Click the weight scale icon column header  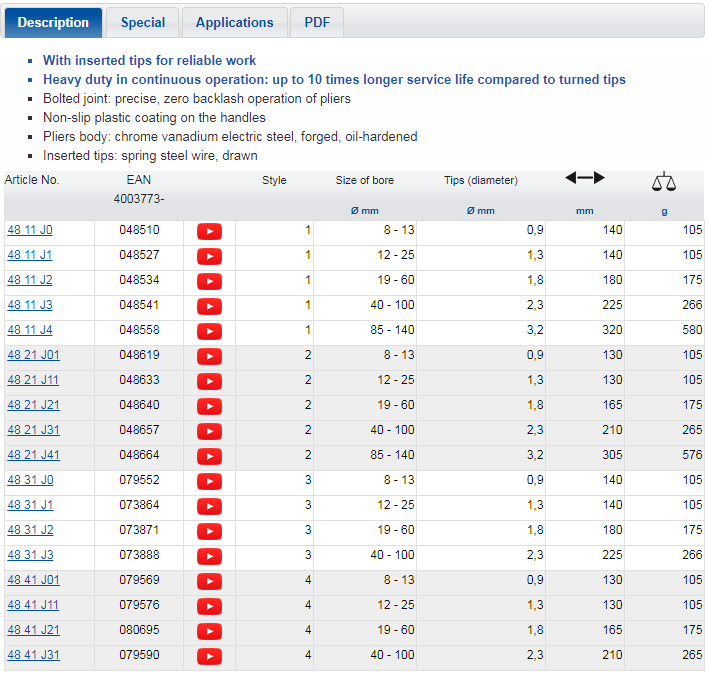coord(664,181)
